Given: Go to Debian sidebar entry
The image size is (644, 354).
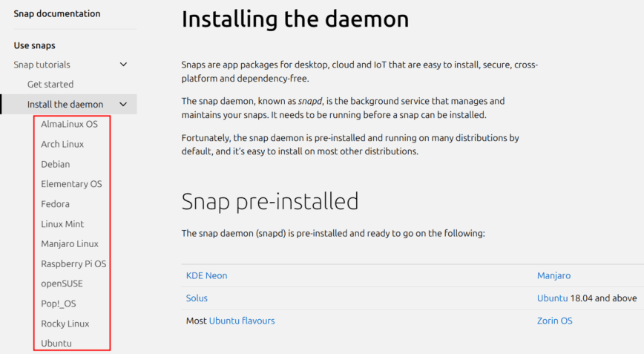Looking at the screenshot, I should click(x=56, y=164).
